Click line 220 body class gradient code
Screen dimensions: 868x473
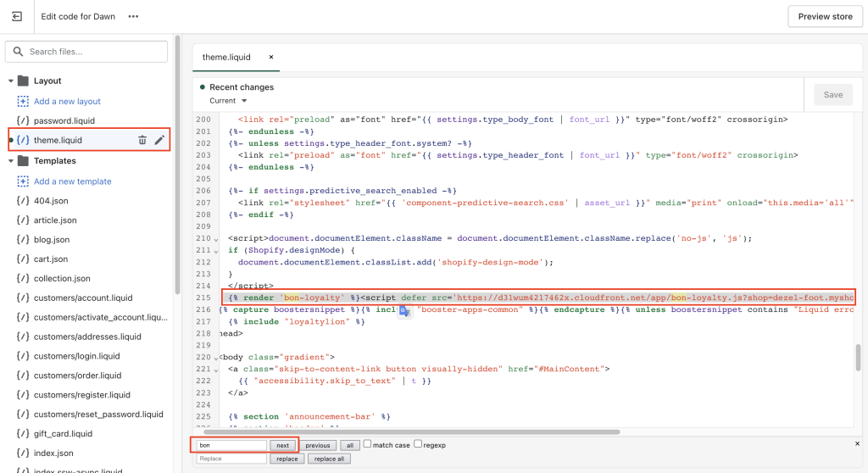tap(277, 357)
